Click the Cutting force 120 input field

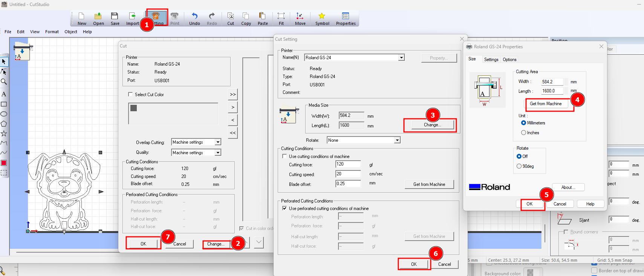pyautogui.click(x=348, y=164)
